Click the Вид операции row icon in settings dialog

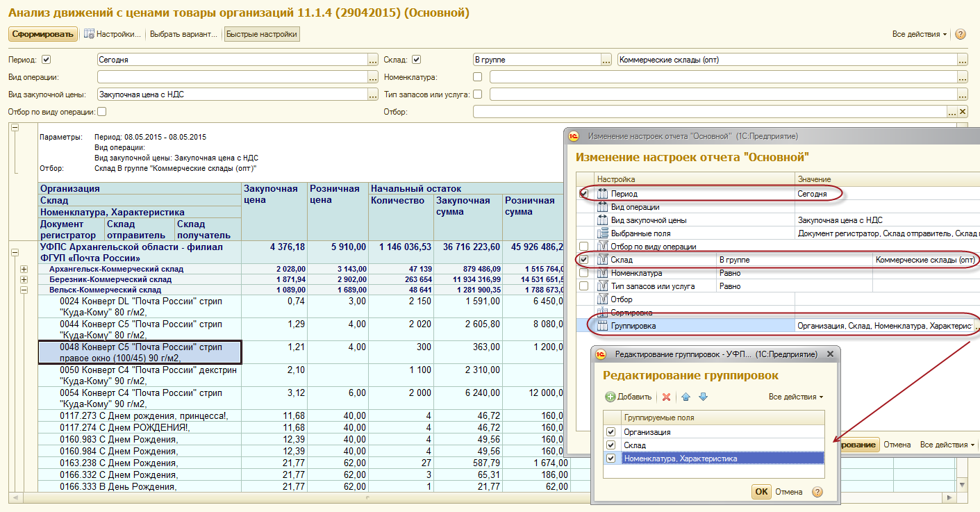(602, 207)
